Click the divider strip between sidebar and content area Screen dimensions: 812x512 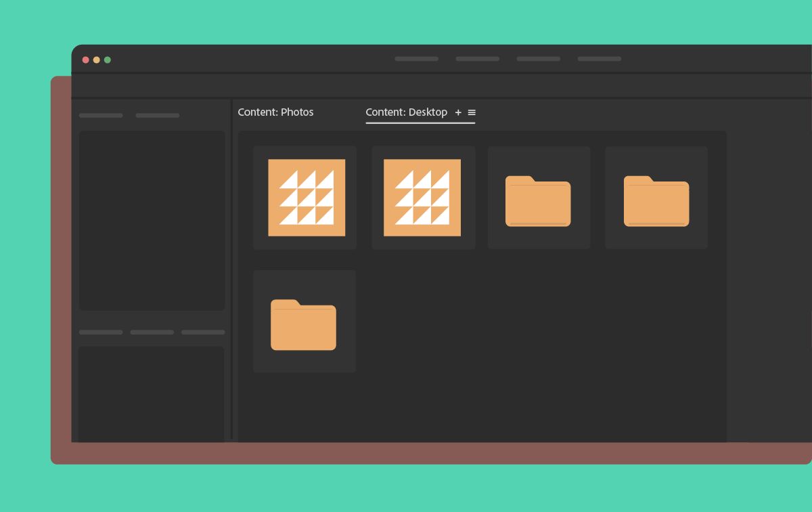(233, 271)
